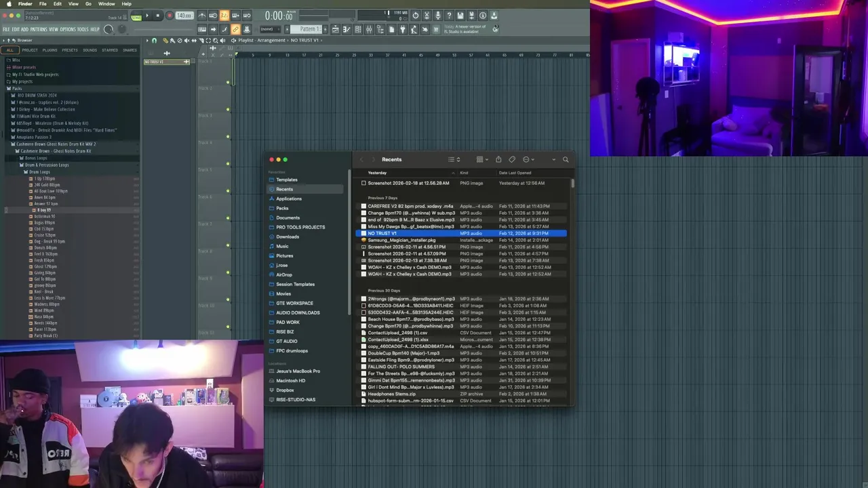
Task: Sort by Kind column header
Action: [x=465, y=173]
